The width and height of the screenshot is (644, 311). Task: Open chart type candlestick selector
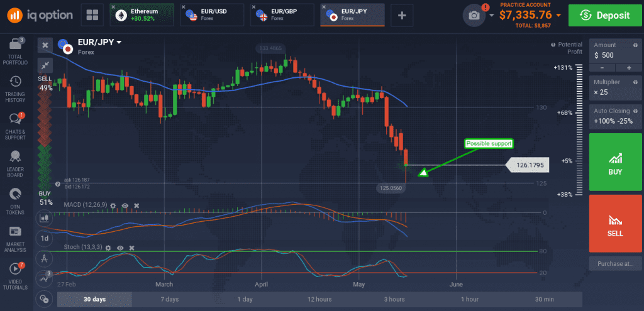pos(44,218)
